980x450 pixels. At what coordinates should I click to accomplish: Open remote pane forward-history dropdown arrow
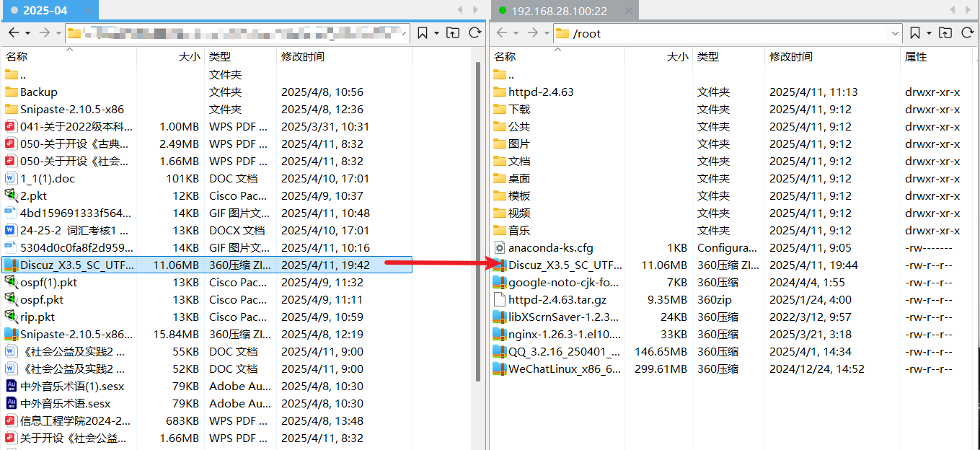pos(546,33)
